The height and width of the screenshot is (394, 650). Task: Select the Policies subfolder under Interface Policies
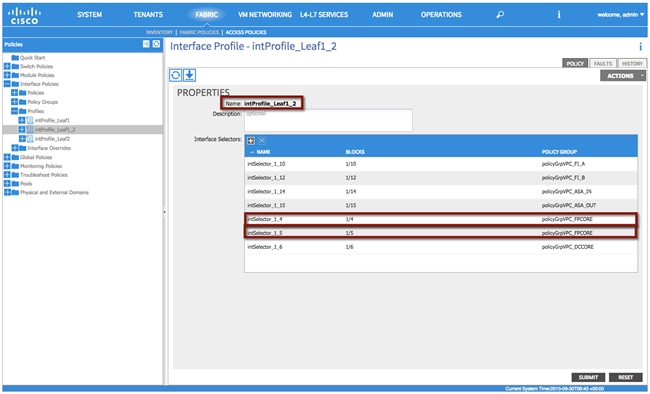click(x=36, y=92)
